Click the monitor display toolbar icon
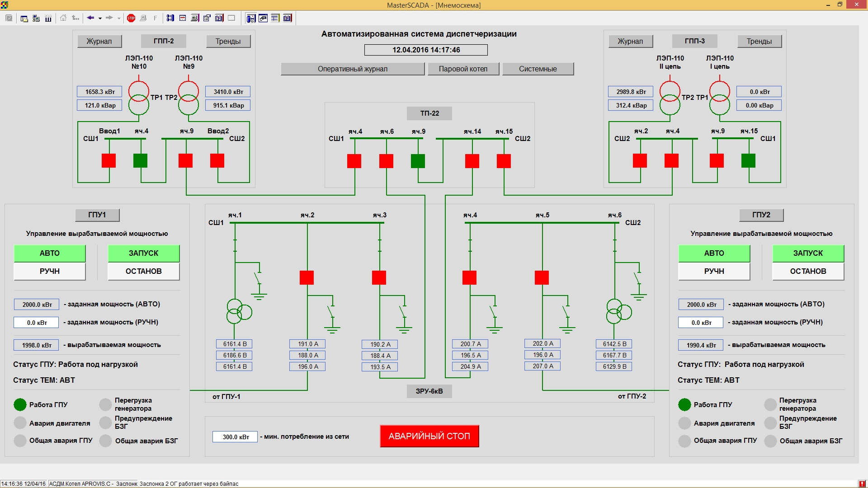 (195, 18)
